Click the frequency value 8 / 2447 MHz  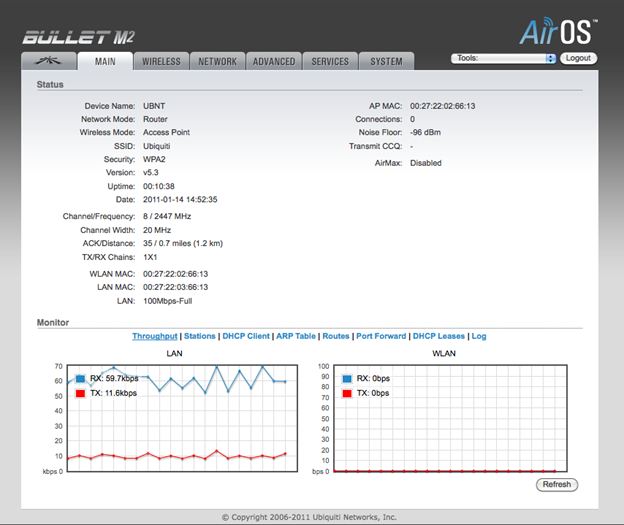pyautogui.click(x=167, y=216)
